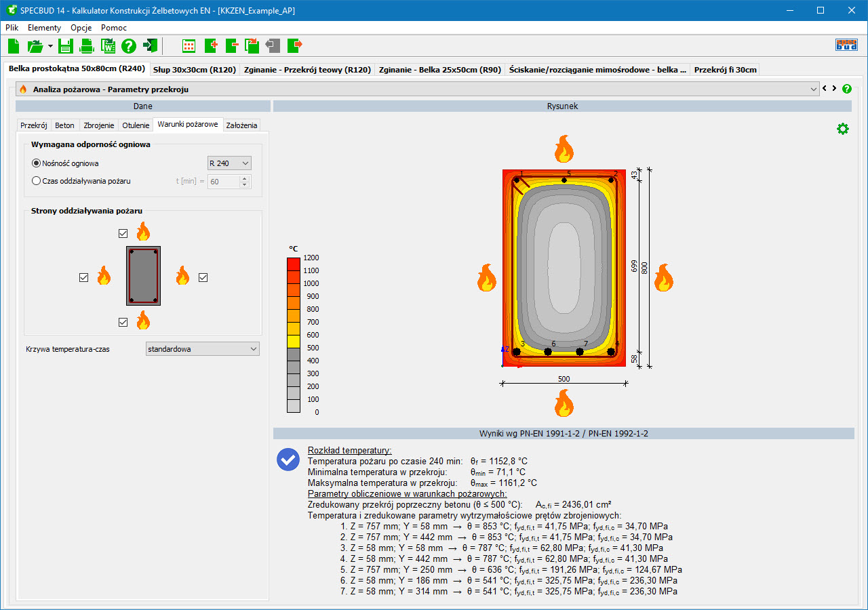Export the report to Word

click(108, 46)
